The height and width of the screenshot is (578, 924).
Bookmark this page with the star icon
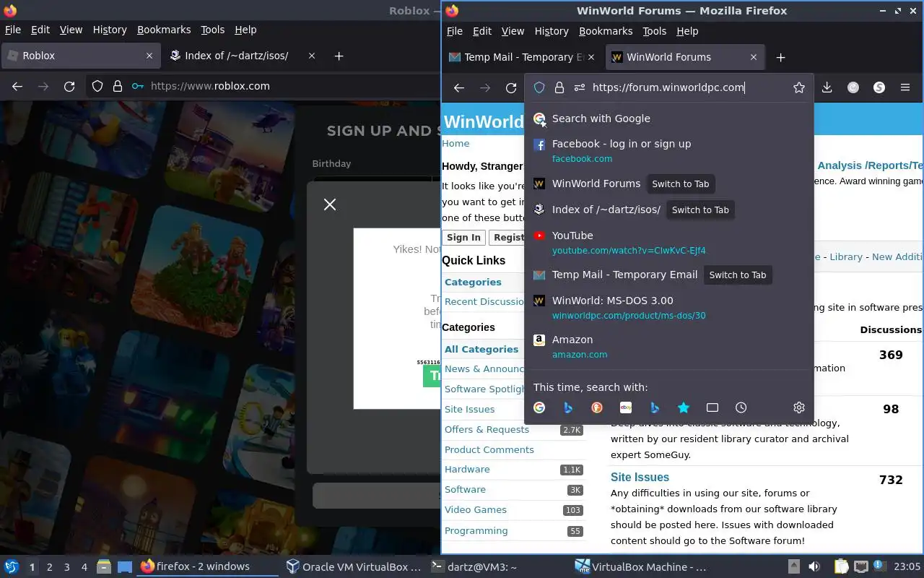[x=799, y=87]
